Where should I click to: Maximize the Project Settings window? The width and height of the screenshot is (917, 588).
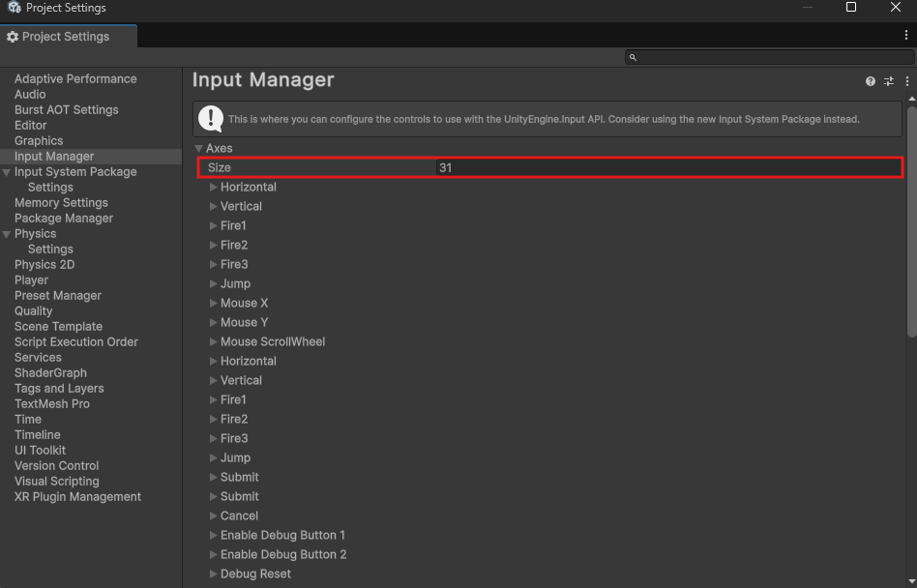pos(851,7)
